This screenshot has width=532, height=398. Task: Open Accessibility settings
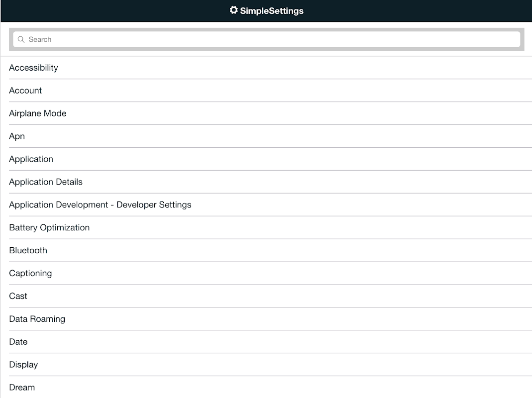pos(33,68)
